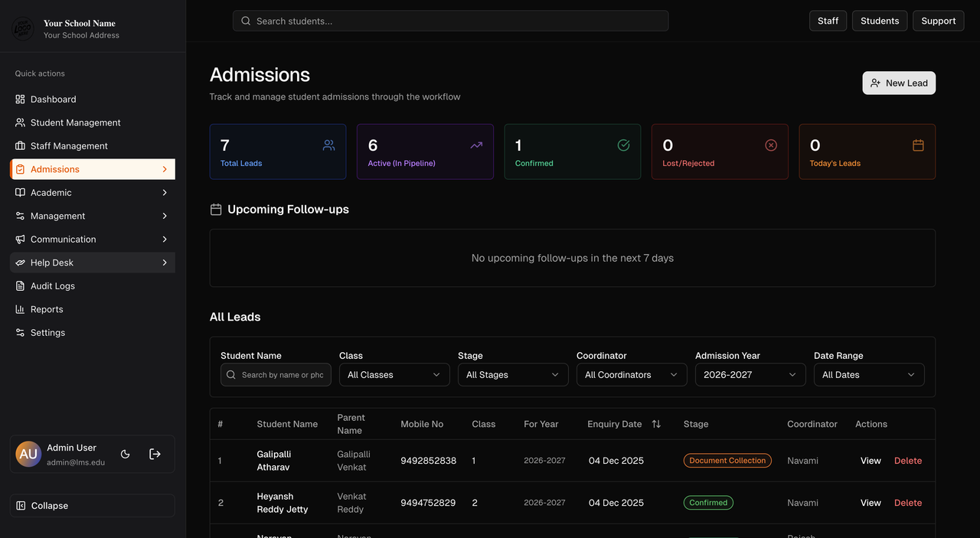Log out using the exit arrow icon
This screenshot has width=980, height=538.
pyautogui.click(x=155, y=454)
